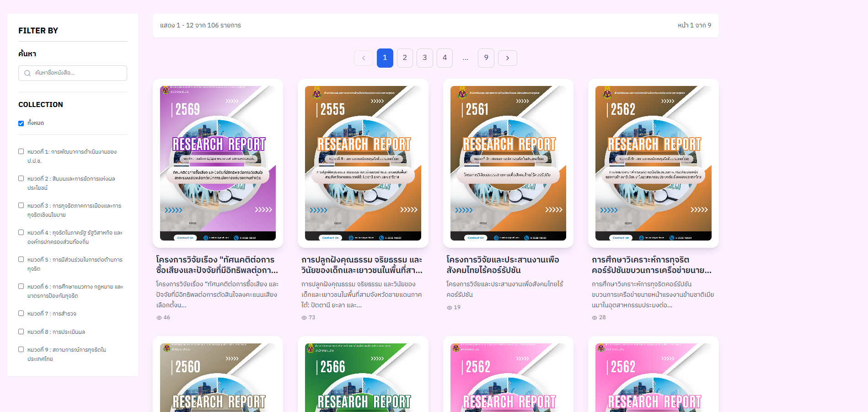Open the orange 2562 research report cover
868x412 pixels.
654,163
